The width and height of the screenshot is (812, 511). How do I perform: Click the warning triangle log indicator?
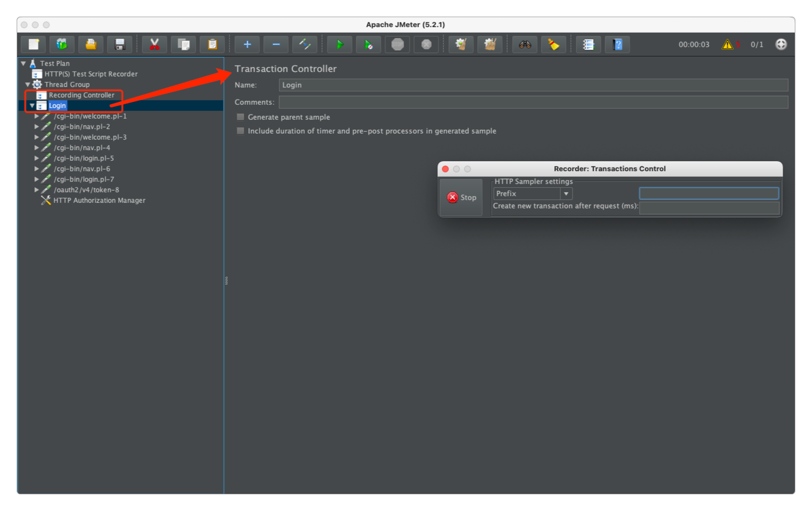click(x=727, y=44)
